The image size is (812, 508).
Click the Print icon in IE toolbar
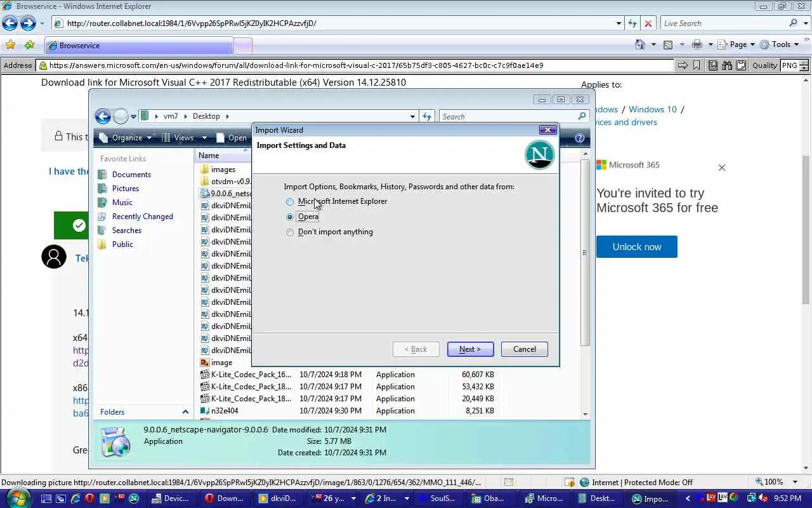tap(697, 44)
